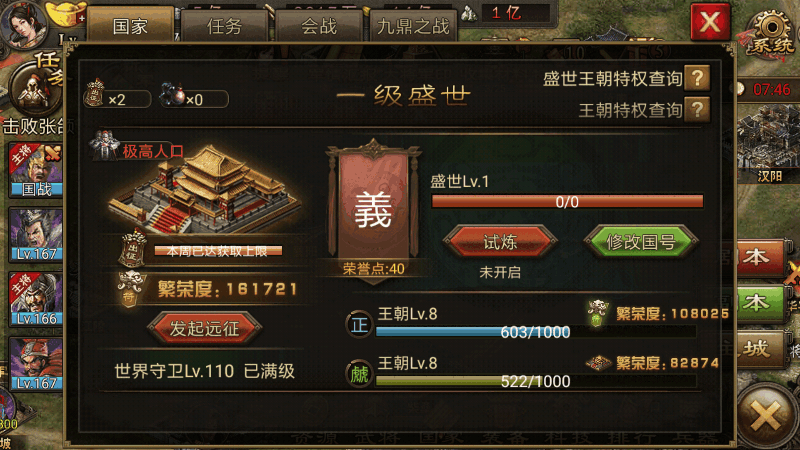The width and height of the screenshot is (800, 450).
Task: Click the question mark beside 王朝特权查询
Action: coord(697,110)
